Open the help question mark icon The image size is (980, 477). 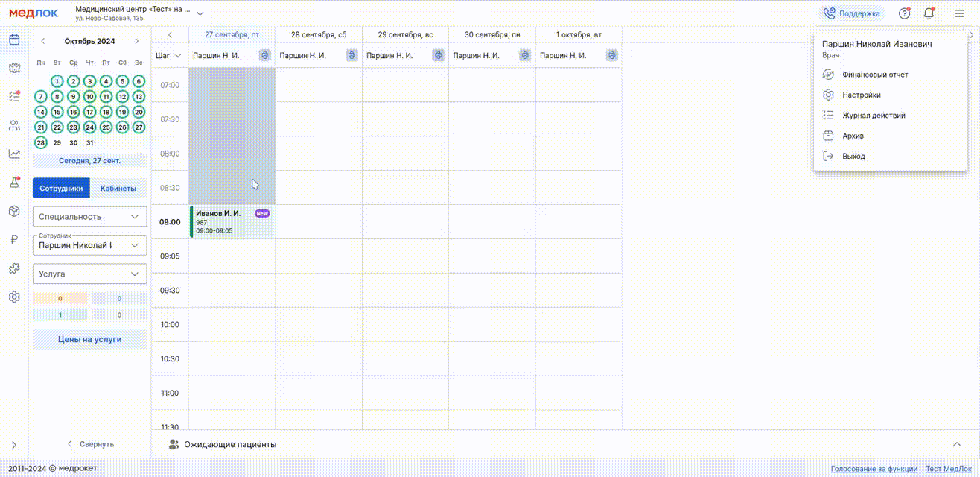pyautogui.click(x=905, y=13)
